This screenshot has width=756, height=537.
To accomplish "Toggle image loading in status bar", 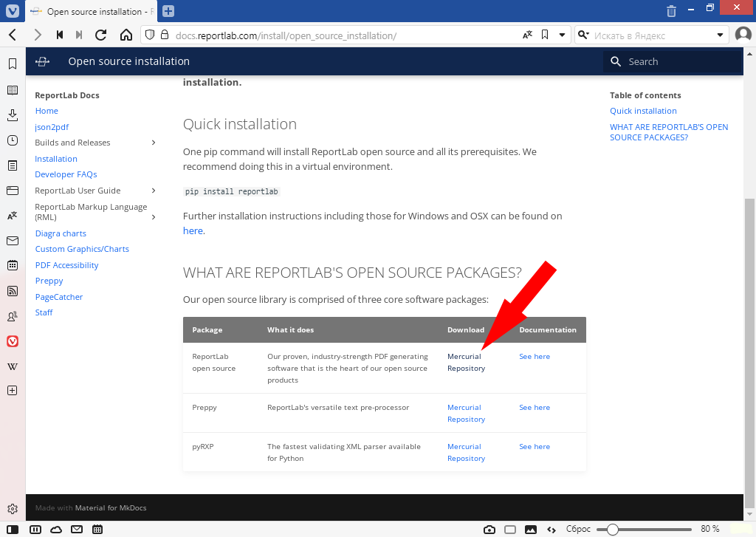I will 530,529.
